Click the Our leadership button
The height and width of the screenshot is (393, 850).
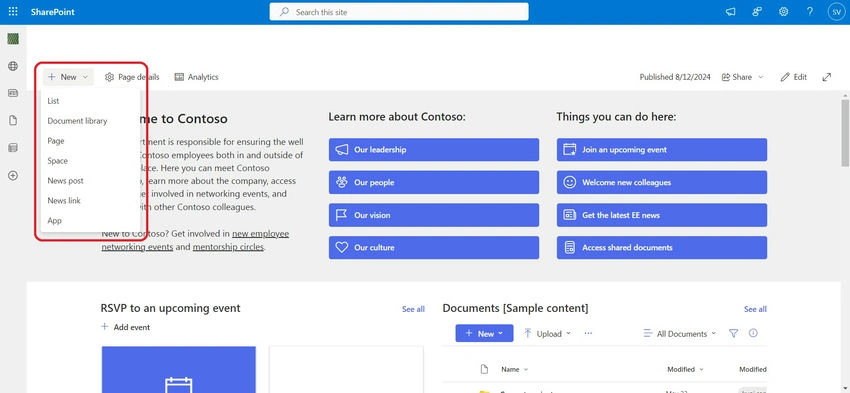(x=434, y=150)
